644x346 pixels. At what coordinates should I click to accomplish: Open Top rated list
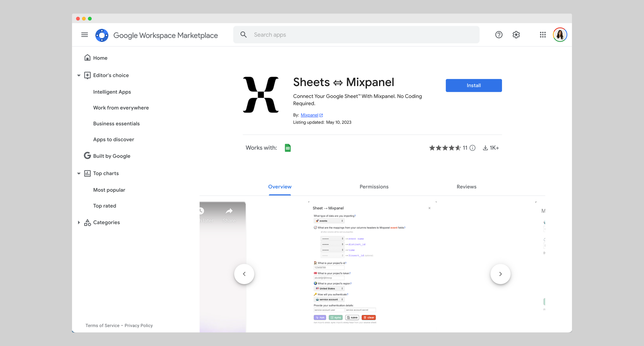[x=104, y=206]
